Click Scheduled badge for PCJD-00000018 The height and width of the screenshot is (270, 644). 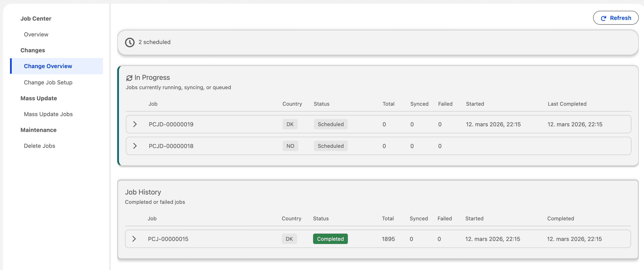point(330,146)
